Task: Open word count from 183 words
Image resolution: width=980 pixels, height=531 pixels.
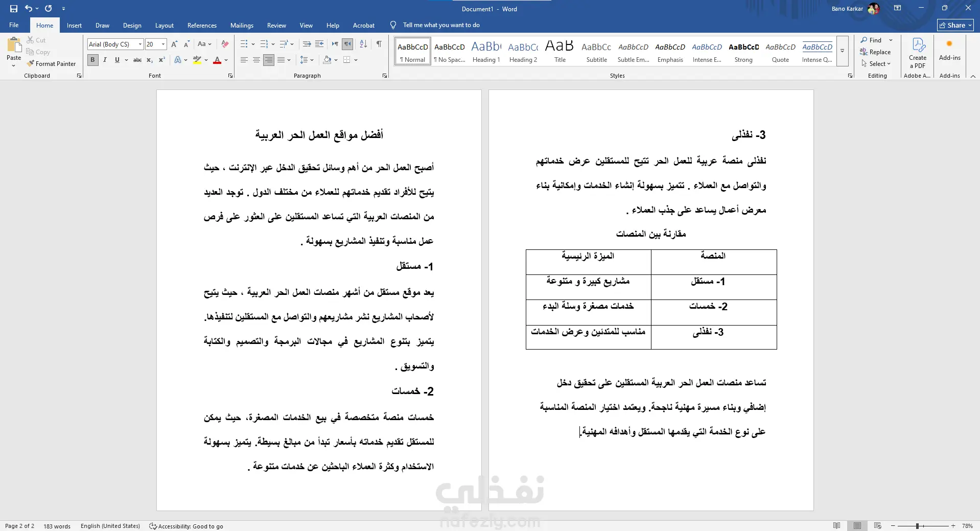Action: click(57, 526)
